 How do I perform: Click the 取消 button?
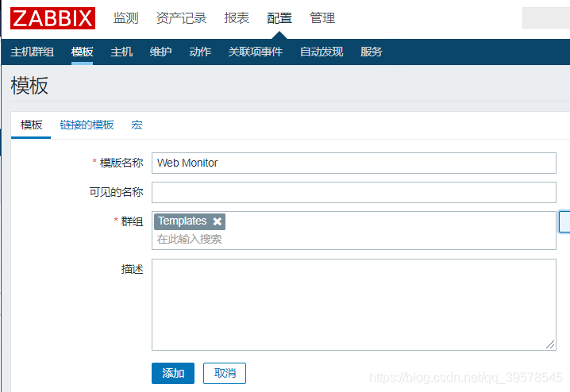point(225,373)
